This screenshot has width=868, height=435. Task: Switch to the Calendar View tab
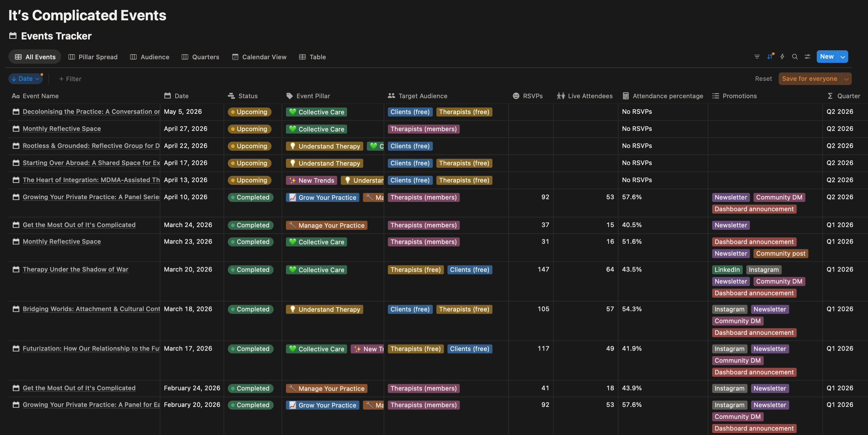click(259, 57)
